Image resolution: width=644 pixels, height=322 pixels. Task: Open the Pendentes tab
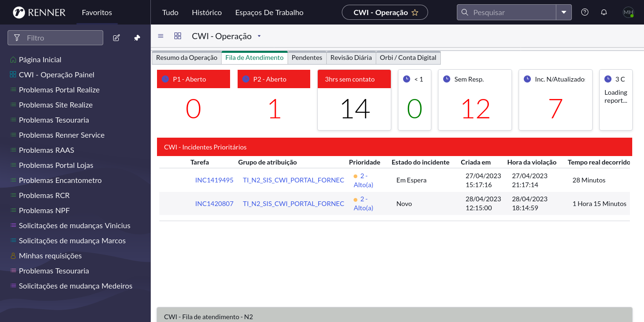(x=307, y=58)
